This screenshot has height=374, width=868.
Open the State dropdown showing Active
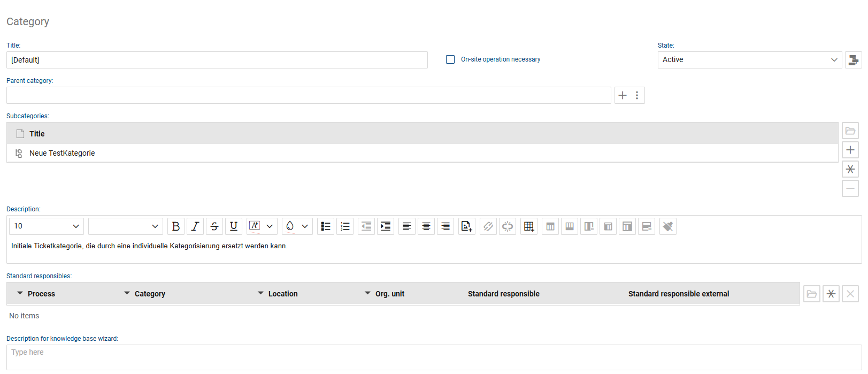[750, 60]
